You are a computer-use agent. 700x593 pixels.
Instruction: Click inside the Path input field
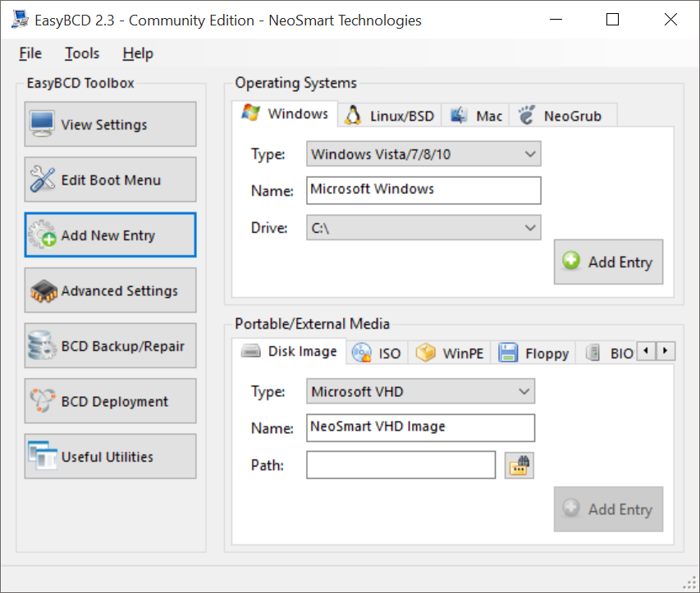(400, 464)
